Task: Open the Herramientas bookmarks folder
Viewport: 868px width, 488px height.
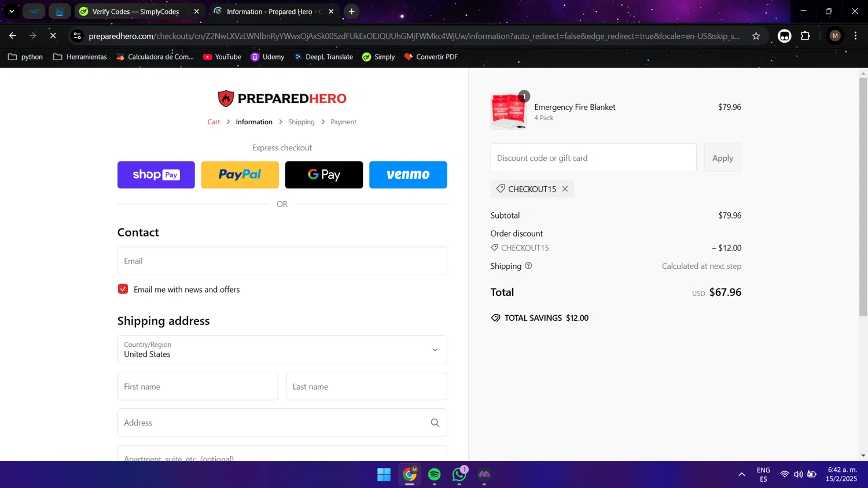Action: 80,57
